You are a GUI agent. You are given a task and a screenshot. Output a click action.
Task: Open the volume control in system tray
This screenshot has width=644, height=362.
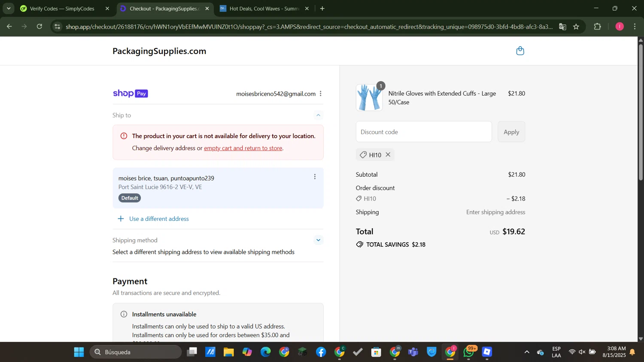point(582,352)
